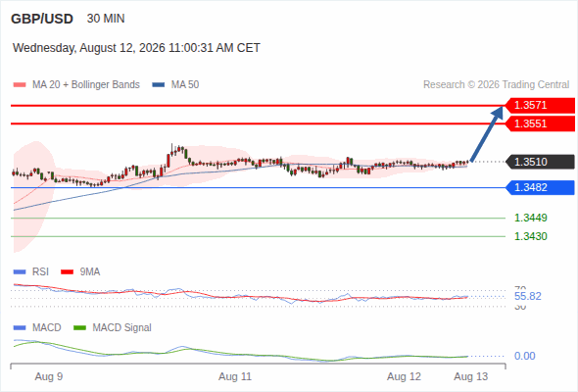Screen dimensions: 578x392
Task: Click the RSI legend label
Action: point(40,272)
